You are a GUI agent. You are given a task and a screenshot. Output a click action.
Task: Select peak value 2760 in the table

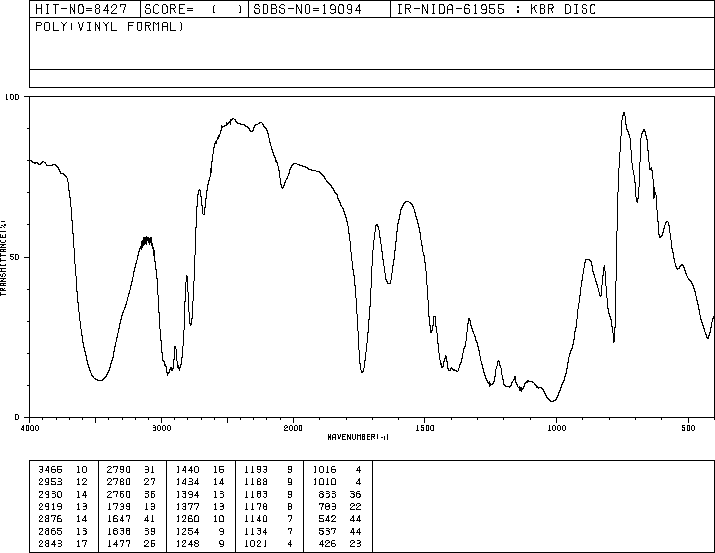(119, 495)
